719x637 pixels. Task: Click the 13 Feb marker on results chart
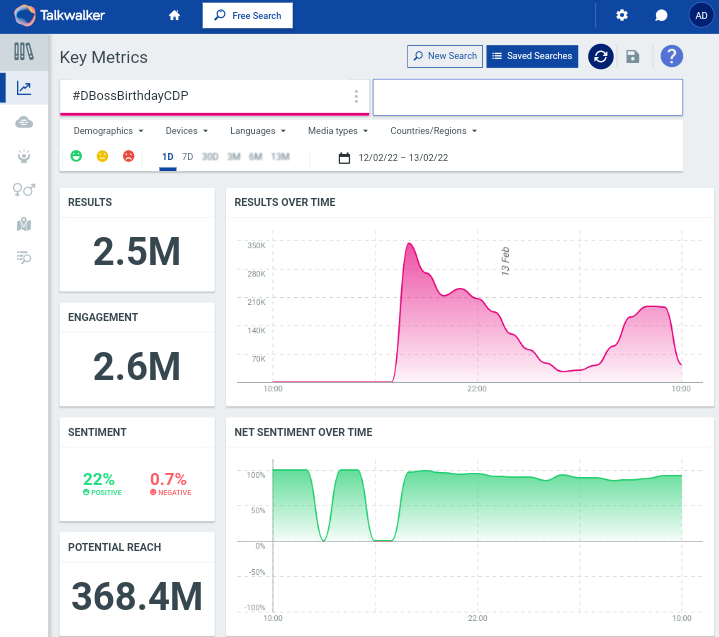point(505,261)
